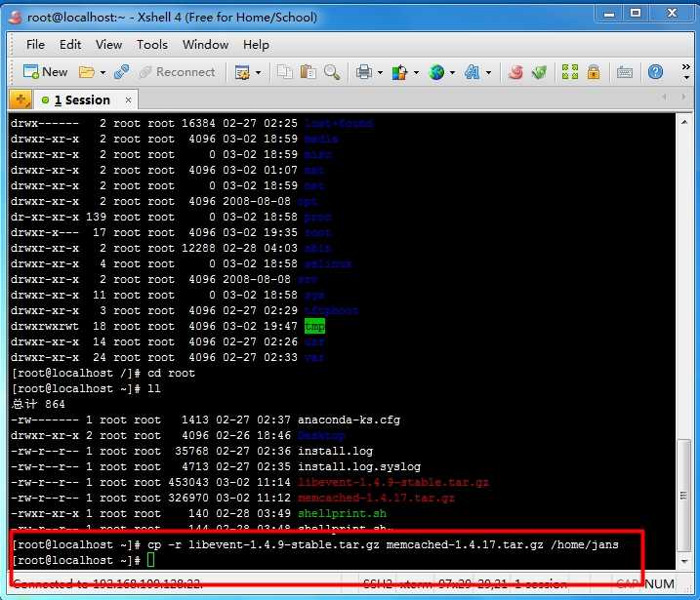The height and width of the screenshot is (600, 700).
Task: Open the session properties icon
Action: tap(242, 72)
